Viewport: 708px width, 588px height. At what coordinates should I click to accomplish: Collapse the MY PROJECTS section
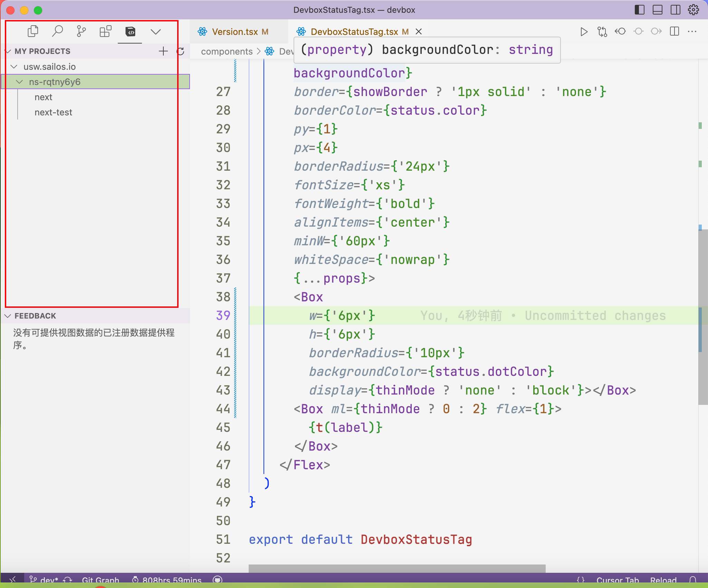pos(8,51)
